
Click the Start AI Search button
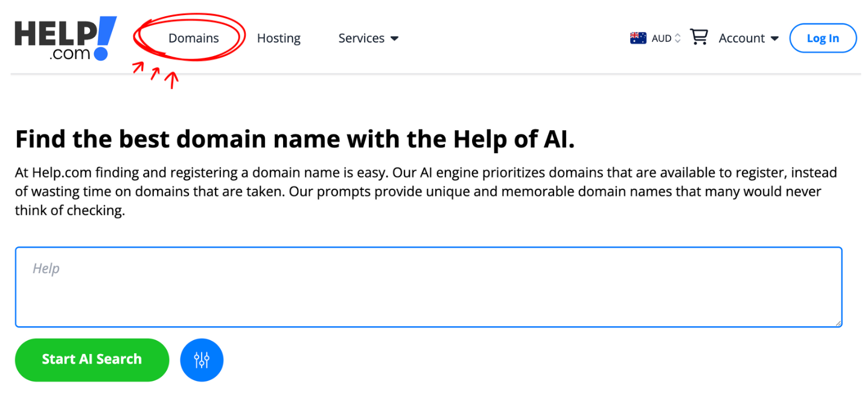pos(92,359)
